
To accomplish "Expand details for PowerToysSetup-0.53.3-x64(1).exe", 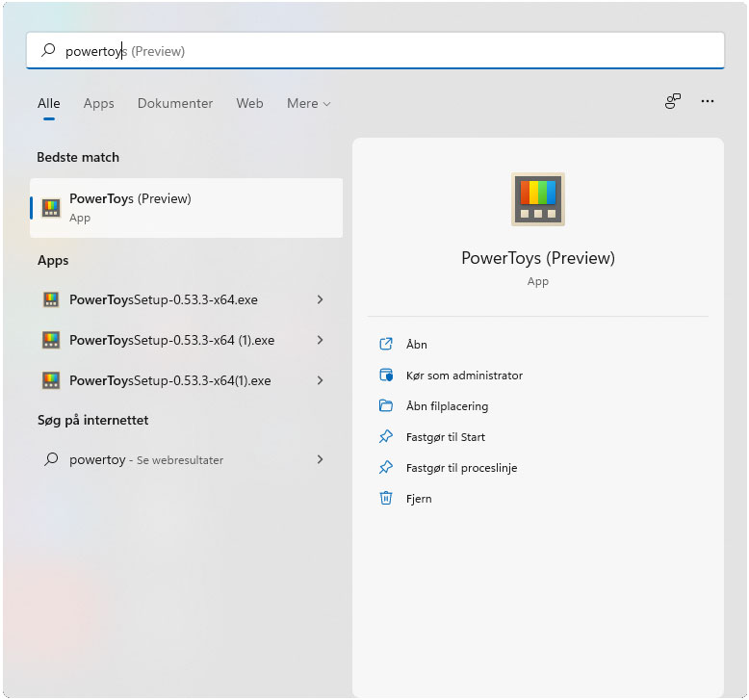I will (320, 381).
